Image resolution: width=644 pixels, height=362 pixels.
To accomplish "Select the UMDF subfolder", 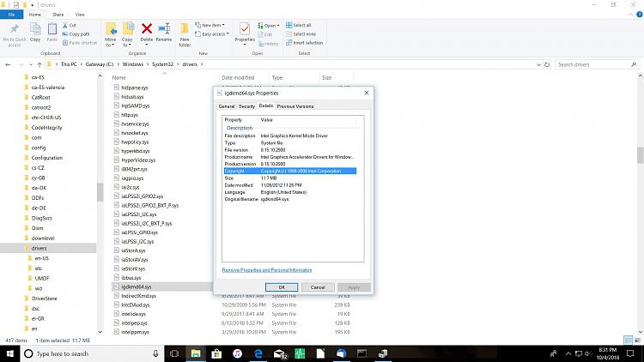I will [x=41, y=278].
